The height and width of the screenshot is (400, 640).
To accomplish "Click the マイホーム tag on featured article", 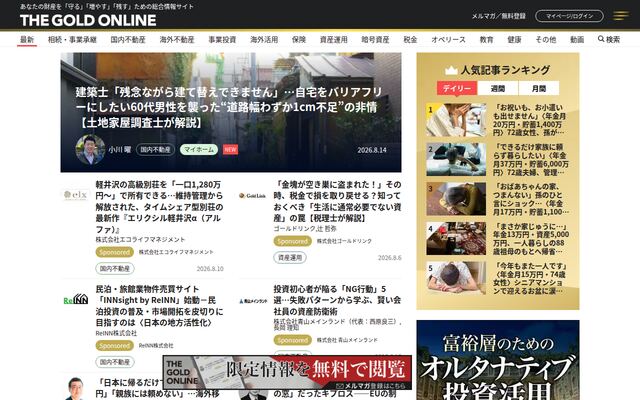I will 199,149.
